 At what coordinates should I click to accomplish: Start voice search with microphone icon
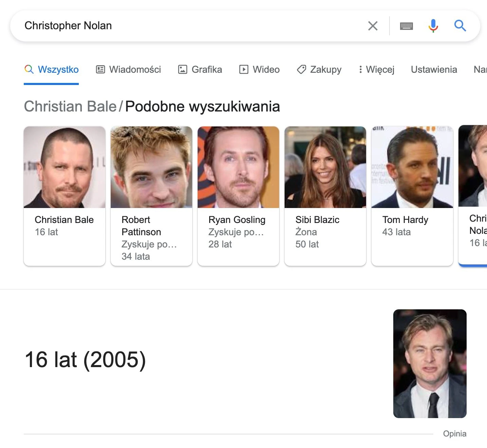[433, 26]
